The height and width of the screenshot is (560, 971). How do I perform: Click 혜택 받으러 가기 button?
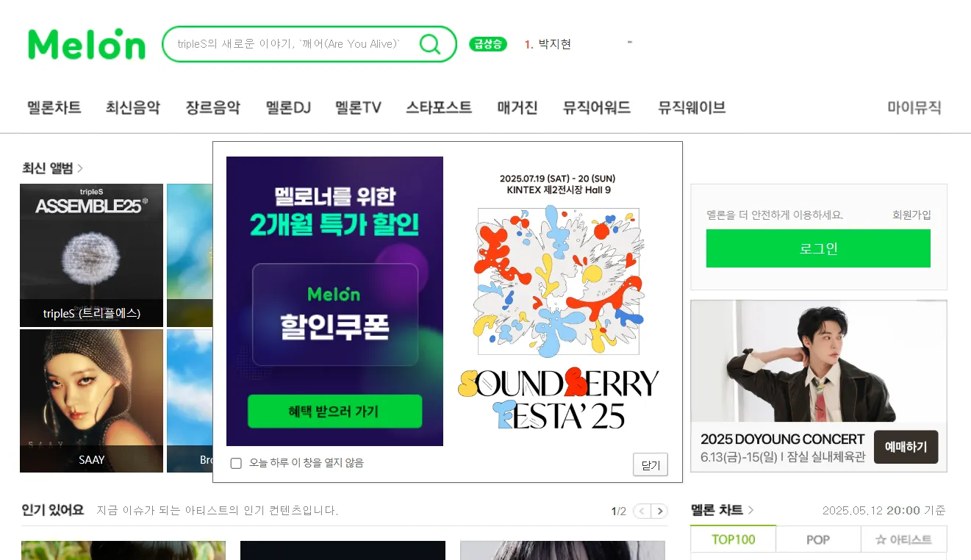(334, 412)
